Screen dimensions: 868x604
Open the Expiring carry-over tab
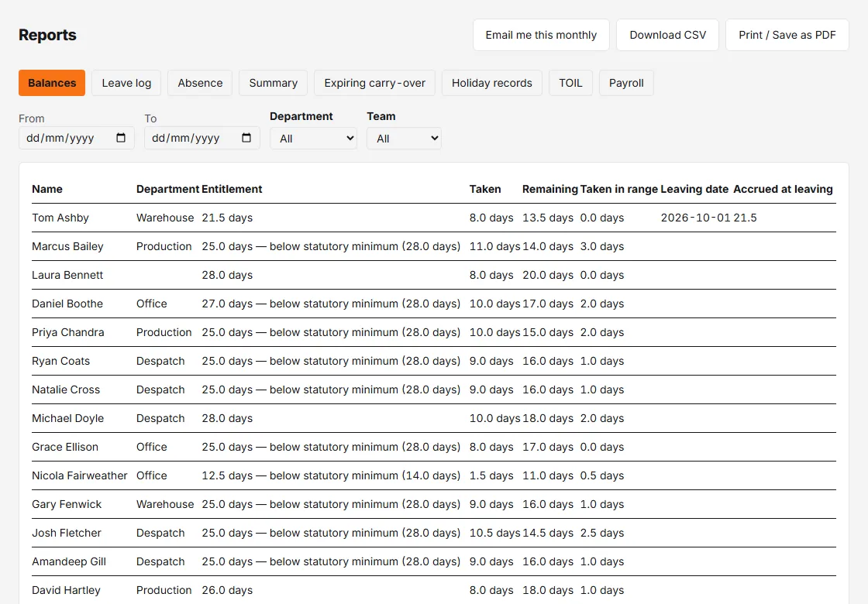pos(375,83)
